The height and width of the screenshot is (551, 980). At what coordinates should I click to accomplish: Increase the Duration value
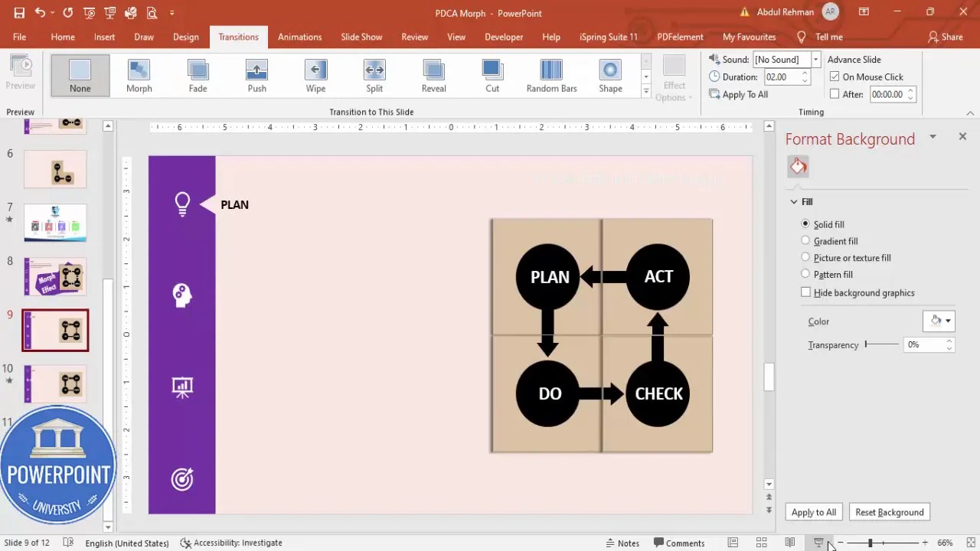point(805,73)
